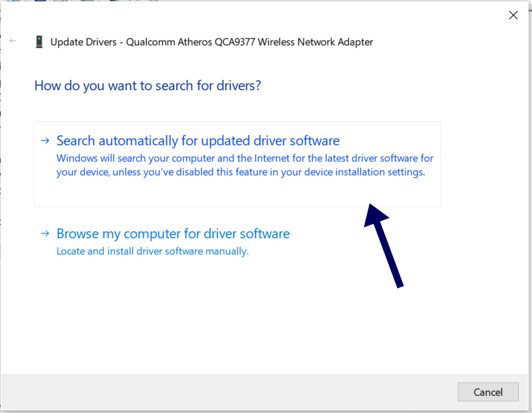Click the empty title bar area left of X

point(275,15)
